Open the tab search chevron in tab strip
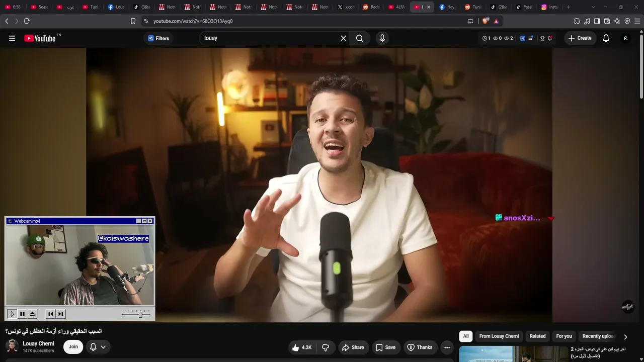Image resolution: width=644 pixels, height=362 pixels. pos(593,7)
